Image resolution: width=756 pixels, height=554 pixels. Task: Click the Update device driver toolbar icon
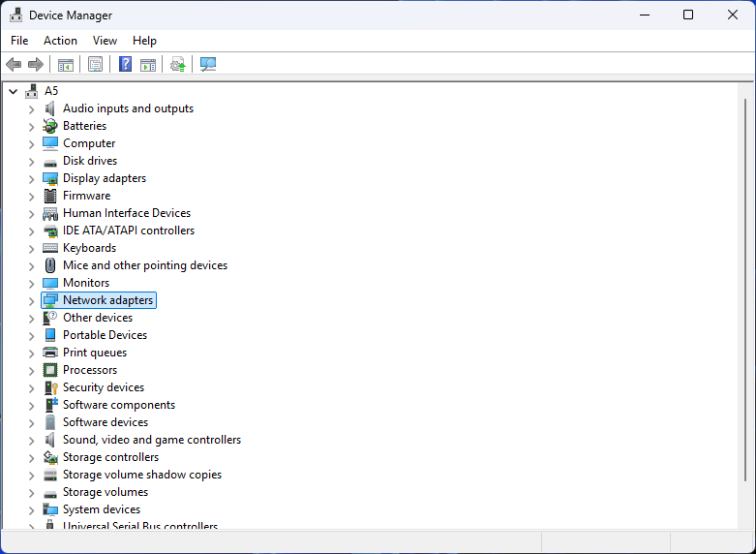point(177,65)
